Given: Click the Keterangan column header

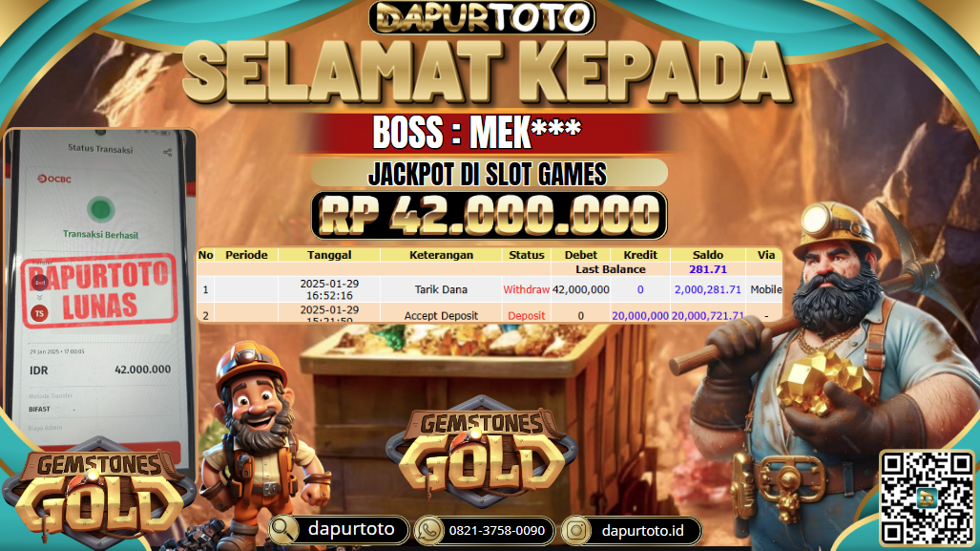Looking at the screenshot, I should coord(441,255).
